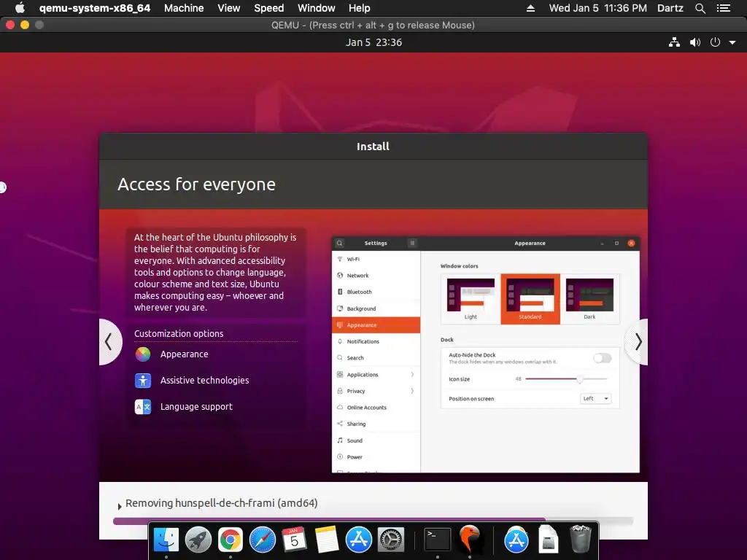Select Online Accounts in Settings sidebar

coord(376,408)
